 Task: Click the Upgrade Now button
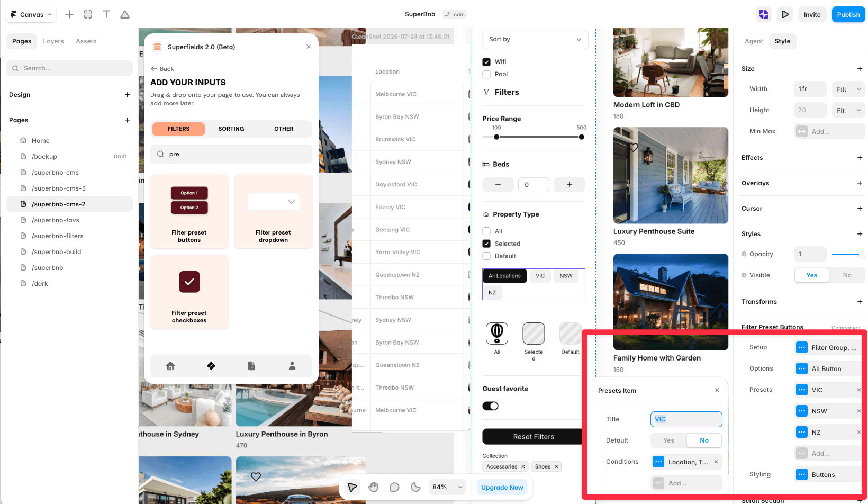[502, 487]
